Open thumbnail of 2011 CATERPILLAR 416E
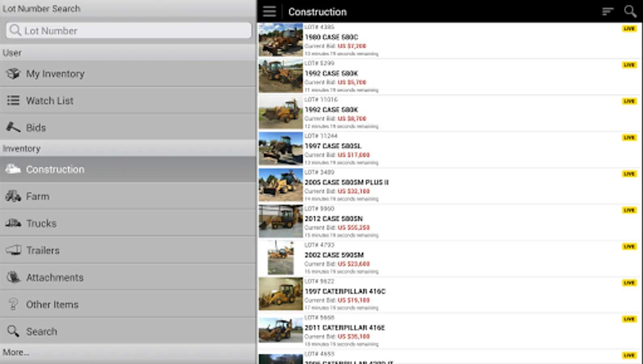643x364 pixels. pyautogui.click(x=281, y=330)
